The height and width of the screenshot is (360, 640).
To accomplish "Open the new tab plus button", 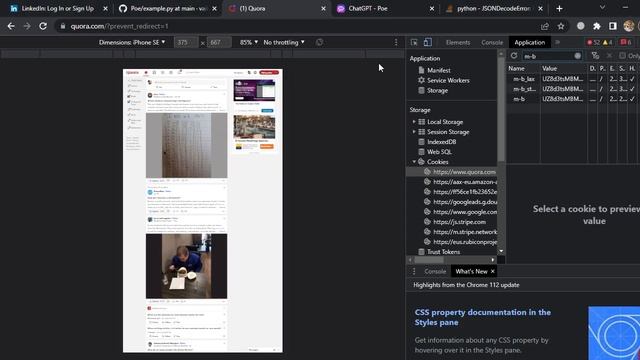I will [x=559, y=8].
